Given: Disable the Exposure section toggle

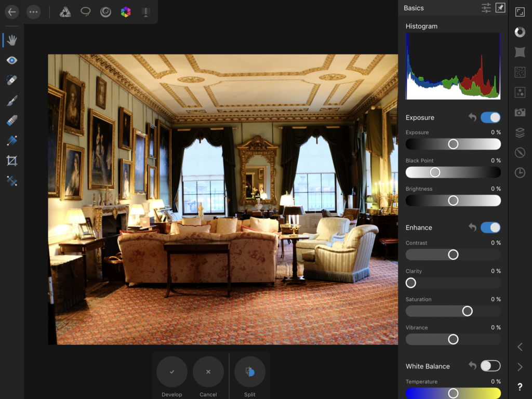Looking at the screenshot, I should (490, 117).
